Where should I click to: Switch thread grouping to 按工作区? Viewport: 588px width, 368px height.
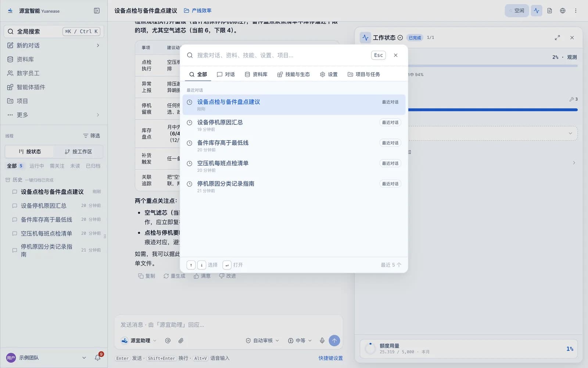click(x=78, y=152)
